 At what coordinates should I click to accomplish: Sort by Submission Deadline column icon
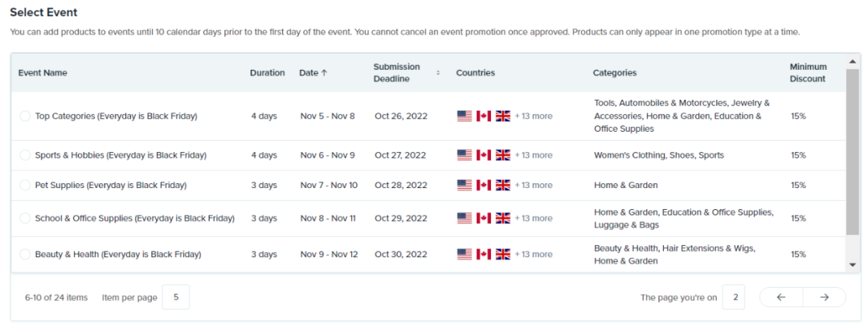coord(438,73)
